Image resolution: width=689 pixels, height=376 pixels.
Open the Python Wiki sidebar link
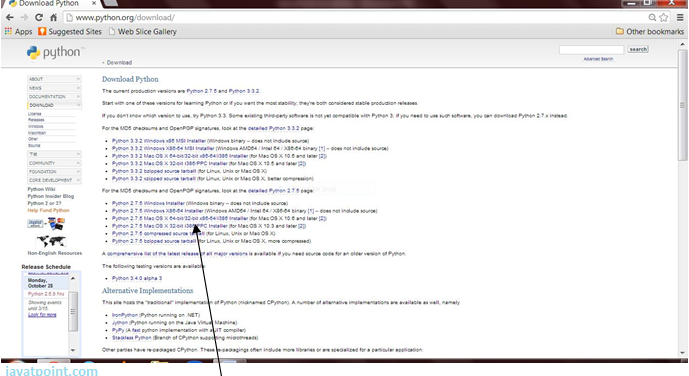42,189
